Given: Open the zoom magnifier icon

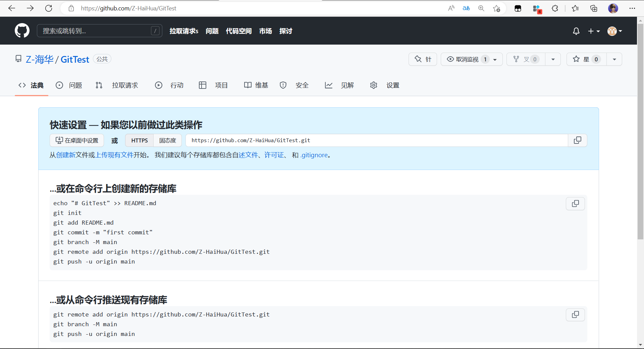Looking at the screenshot, I should click(x=481, y=8).
